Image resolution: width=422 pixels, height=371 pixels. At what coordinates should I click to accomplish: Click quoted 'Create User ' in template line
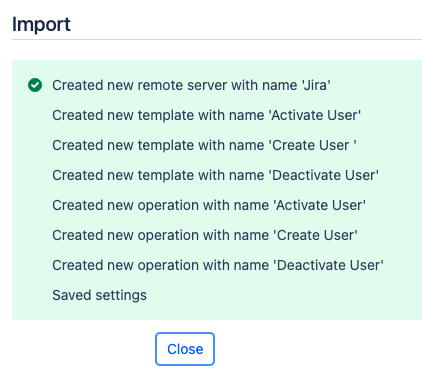tap(313, 145)
